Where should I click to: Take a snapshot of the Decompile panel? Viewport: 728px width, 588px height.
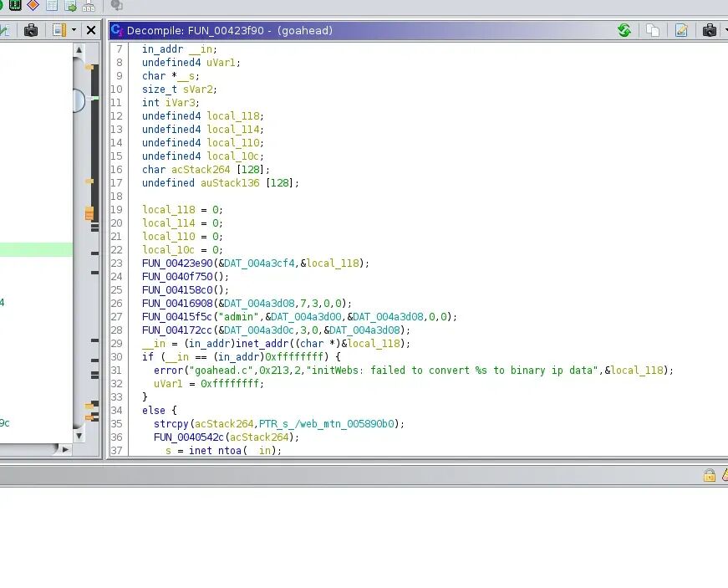[710, 31]
